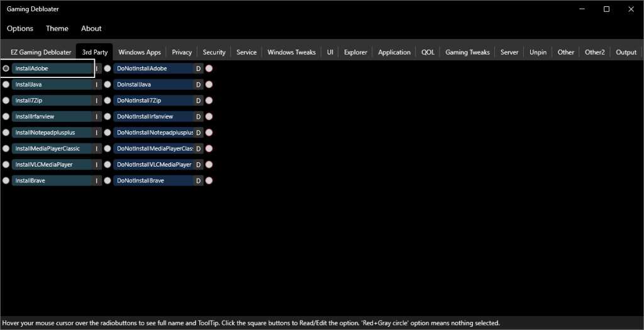The height and width of the screenshot is (330, 644).
Task: Click the 'I' square button next to InstallBrave
Action: [x=97, y=180]
